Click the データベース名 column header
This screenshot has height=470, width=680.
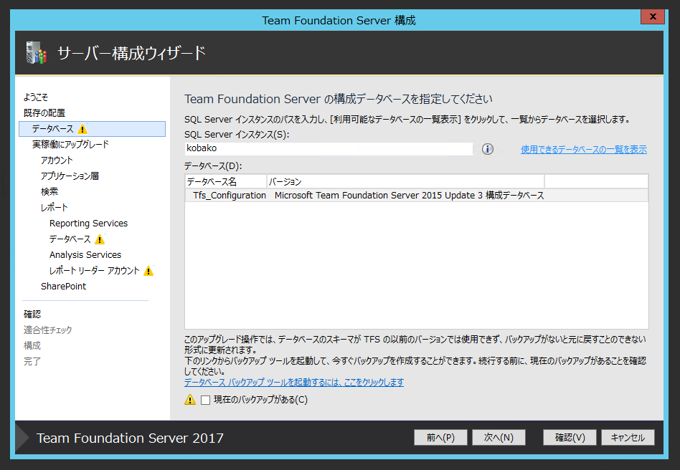click(226, 182)
